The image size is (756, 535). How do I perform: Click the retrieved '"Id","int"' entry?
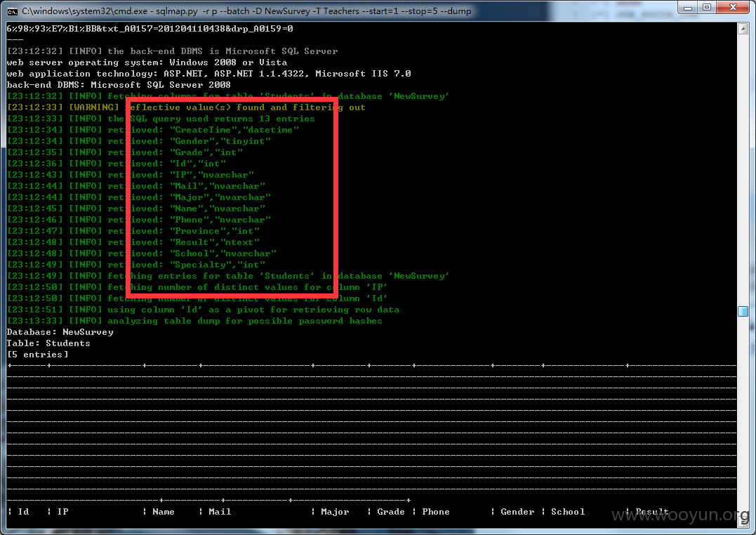[x=198, y=164]
